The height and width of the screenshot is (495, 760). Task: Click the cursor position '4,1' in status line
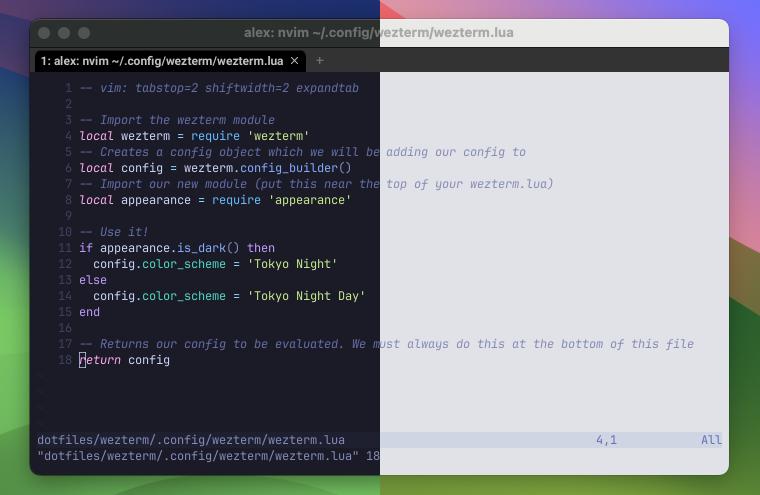click(x=606, y=440)
